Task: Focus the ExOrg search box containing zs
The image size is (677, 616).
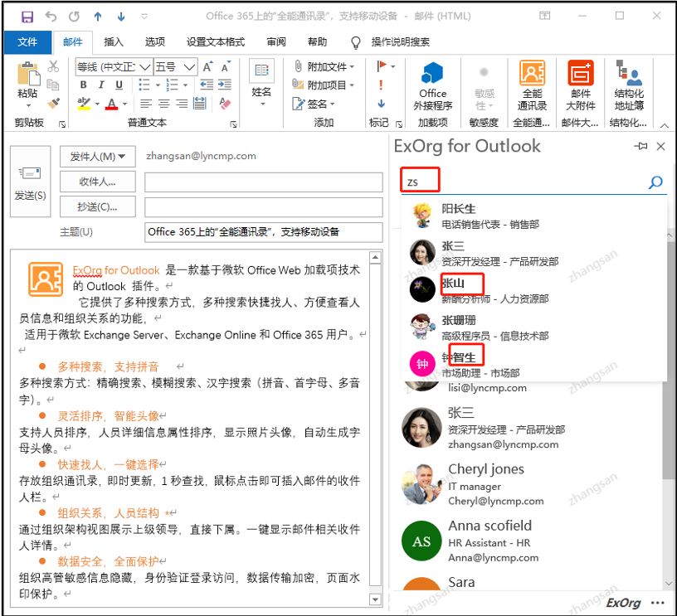Action: click(524, 182)
